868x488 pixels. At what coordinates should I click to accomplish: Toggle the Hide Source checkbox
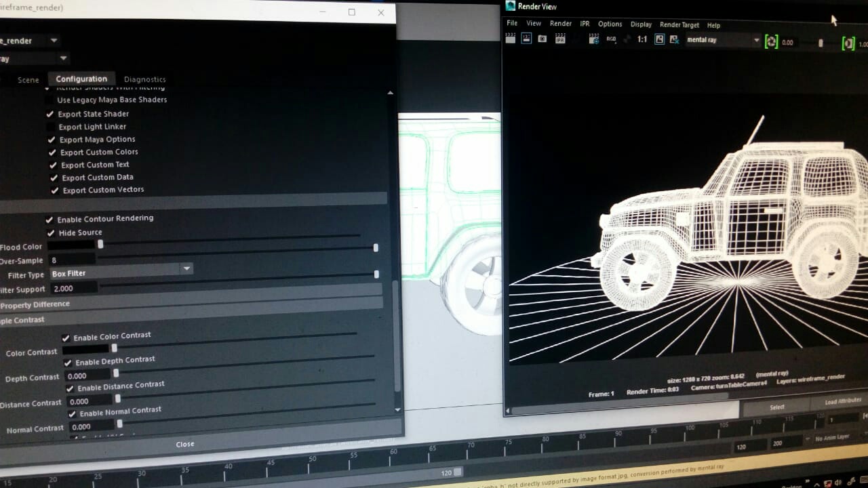tap(51, 233)
